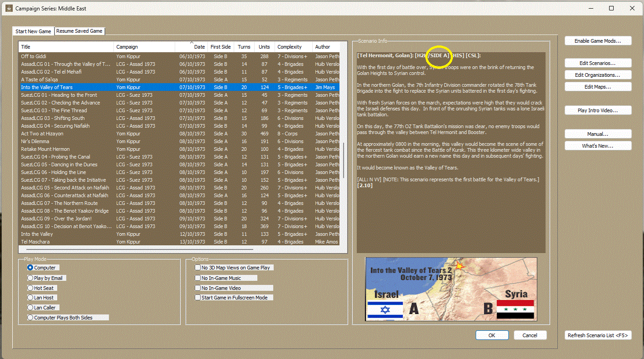Screen dimensions: 644x359
Task: Select Computer Plays Both Sides mode
Action: pyautogui.click(x=68, y=318)
